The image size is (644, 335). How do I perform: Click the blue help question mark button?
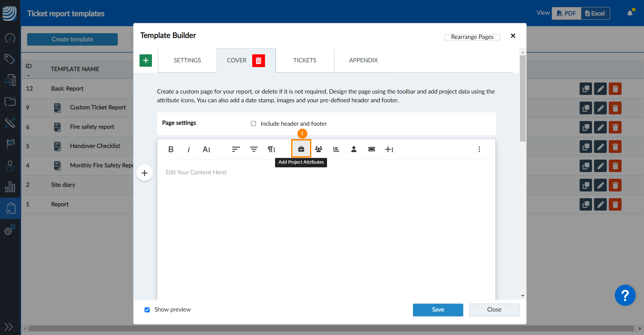[x=625, y=295]
